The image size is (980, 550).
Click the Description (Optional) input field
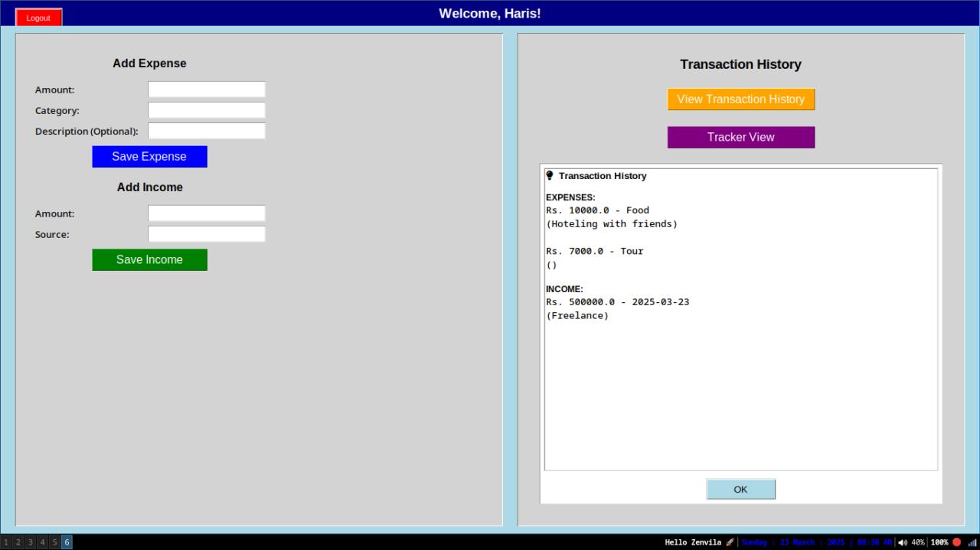tap(206, 131)
